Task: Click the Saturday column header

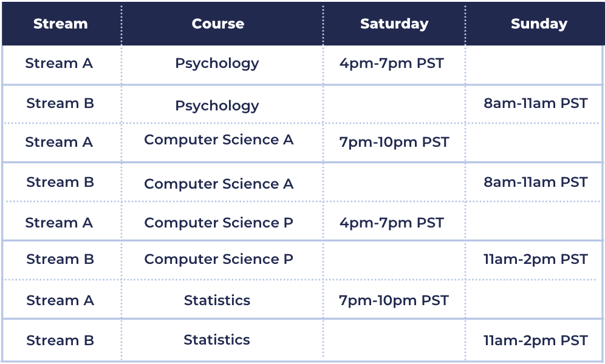Action: click(394, 24)
